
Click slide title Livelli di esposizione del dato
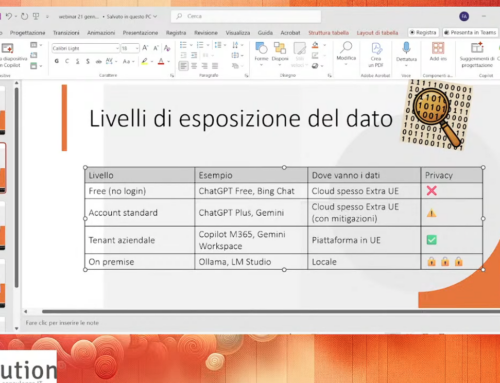click(241, 118)
